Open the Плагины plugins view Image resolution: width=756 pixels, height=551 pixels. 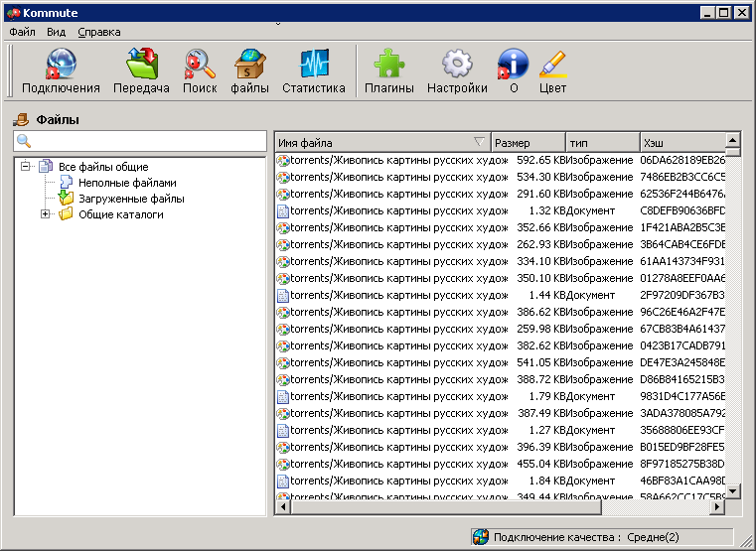tap(389, 70)
